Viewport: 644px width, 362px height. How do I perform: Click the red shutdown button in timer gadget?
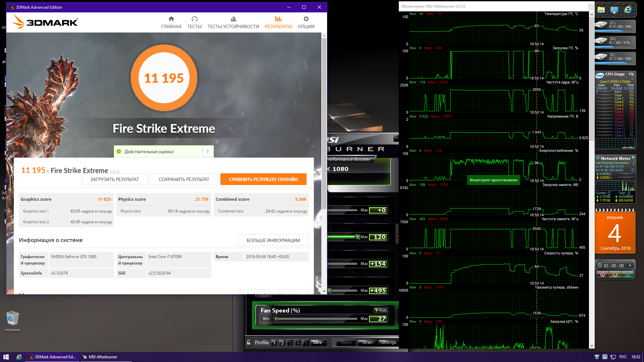click(x=602, y=275)
